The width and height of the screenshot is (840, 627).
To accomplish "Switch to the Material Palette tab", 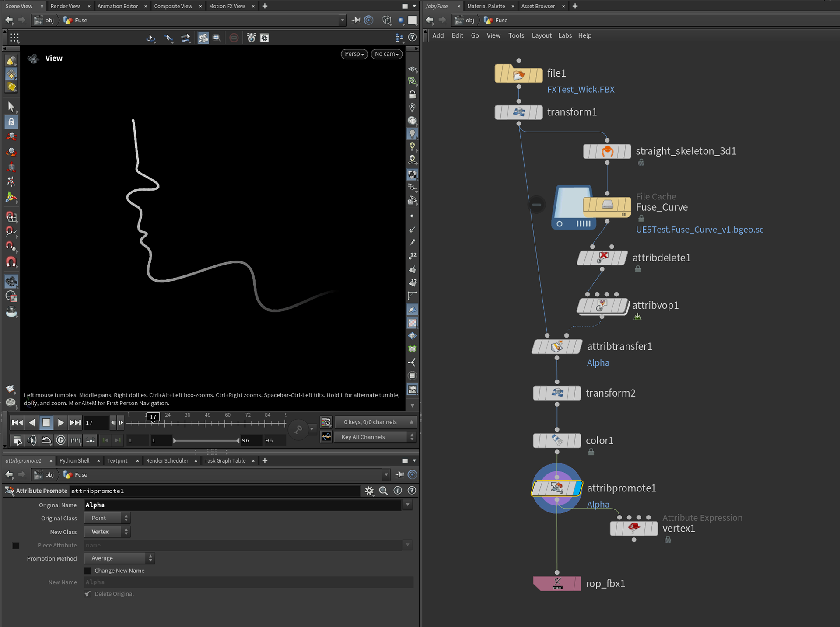I will point(486,6).
